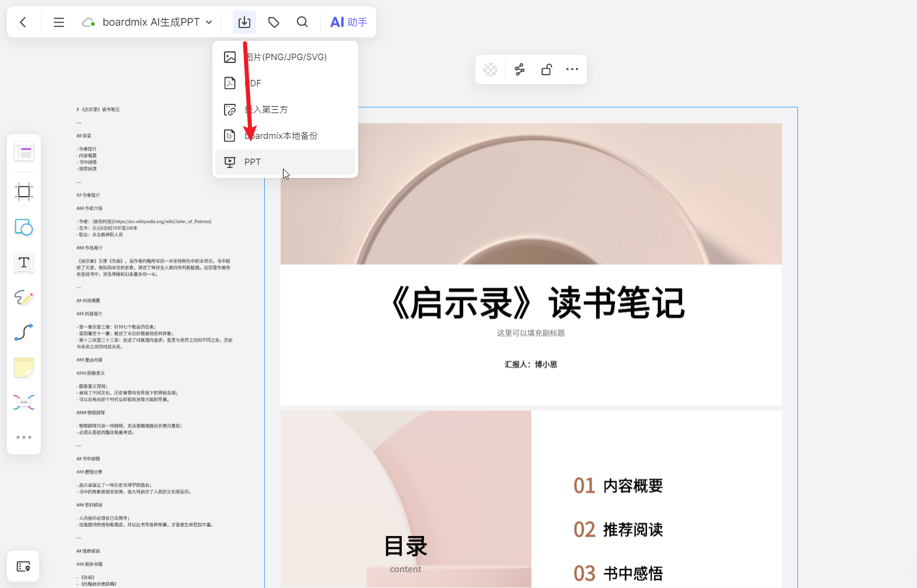Click the 《启示录》读书笔记 slide title
This screenshot has height=588, width=917.
537,303
